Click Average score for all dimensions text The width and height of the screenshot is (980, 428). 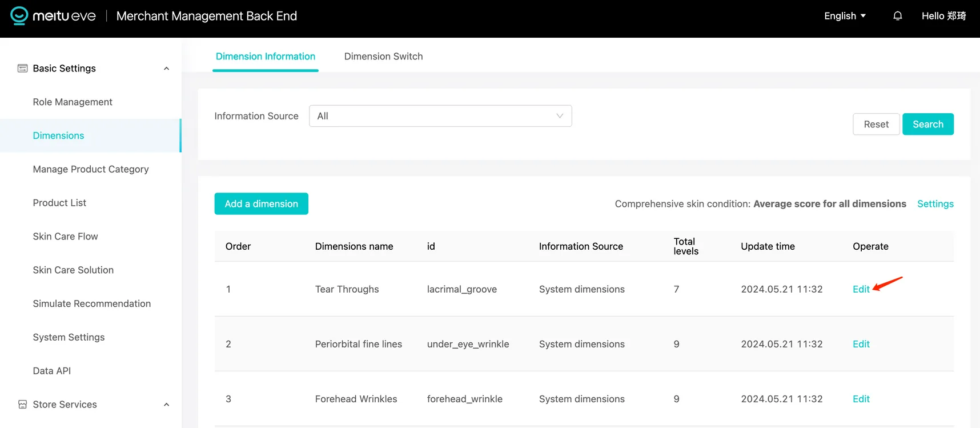pyautogui.click(x=830, y=204)
